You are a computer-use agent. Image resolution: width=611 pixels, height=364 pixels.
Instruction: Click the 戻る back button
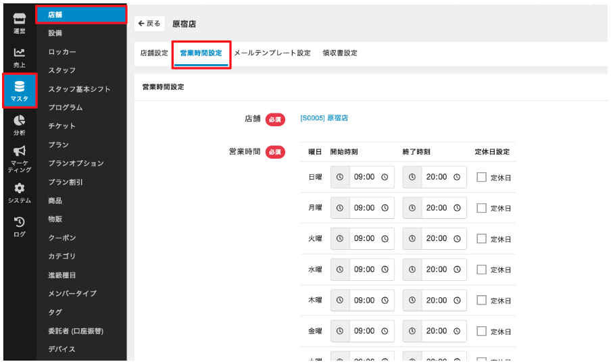149,24
